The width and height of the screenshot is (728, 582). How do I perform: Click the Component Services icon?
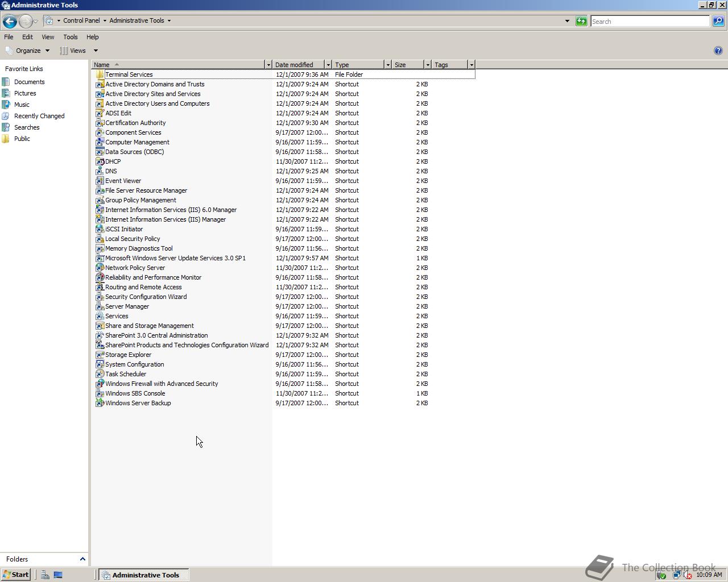coord(100,132)
